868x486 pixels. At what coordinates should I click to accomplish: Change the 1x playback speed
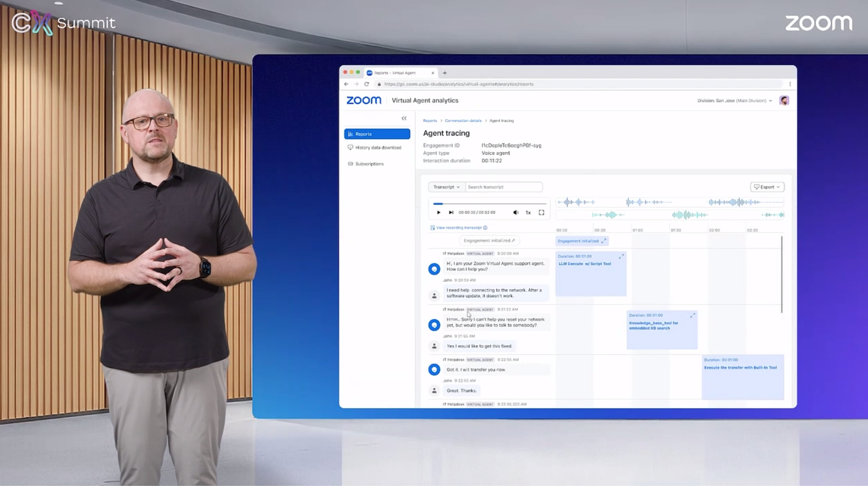tap(528, 213)
